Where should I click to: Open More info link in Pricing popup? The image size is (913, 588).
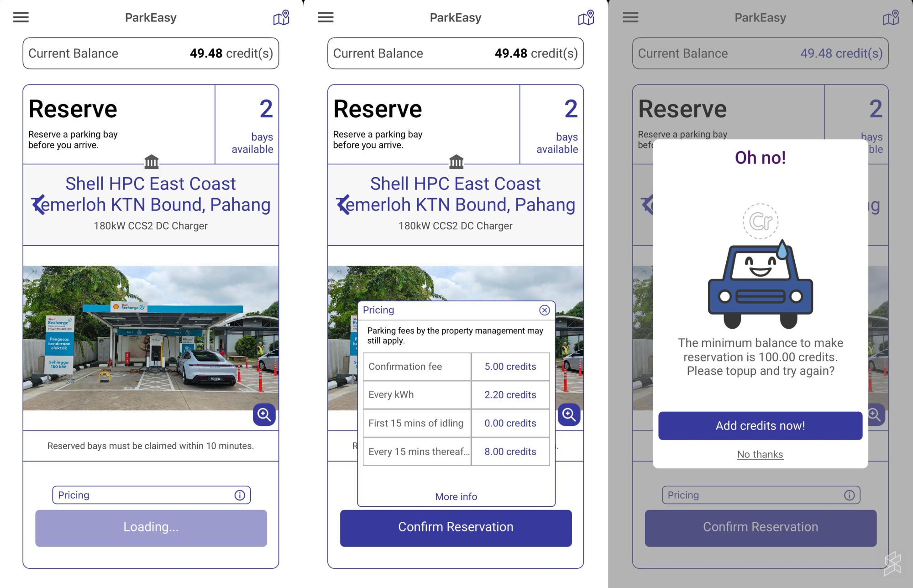[x=456, y=497]
